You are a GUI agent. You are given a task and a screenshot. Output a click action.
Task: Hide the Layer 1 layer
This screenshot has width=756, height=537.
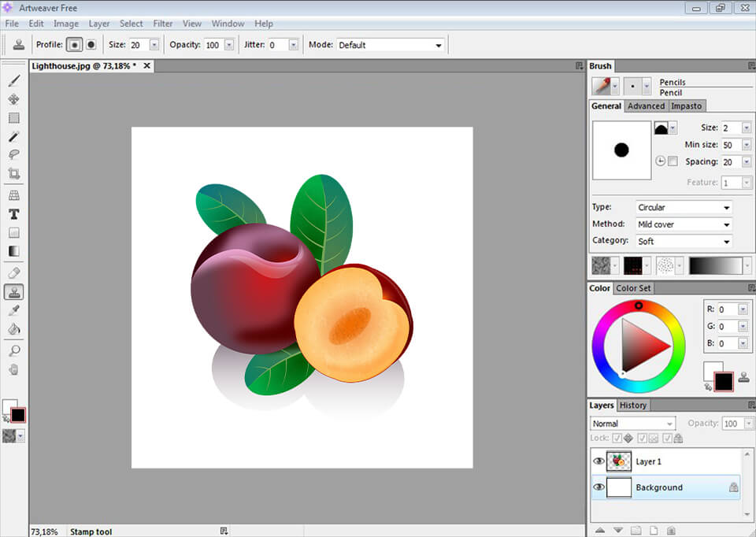(598, 461)
